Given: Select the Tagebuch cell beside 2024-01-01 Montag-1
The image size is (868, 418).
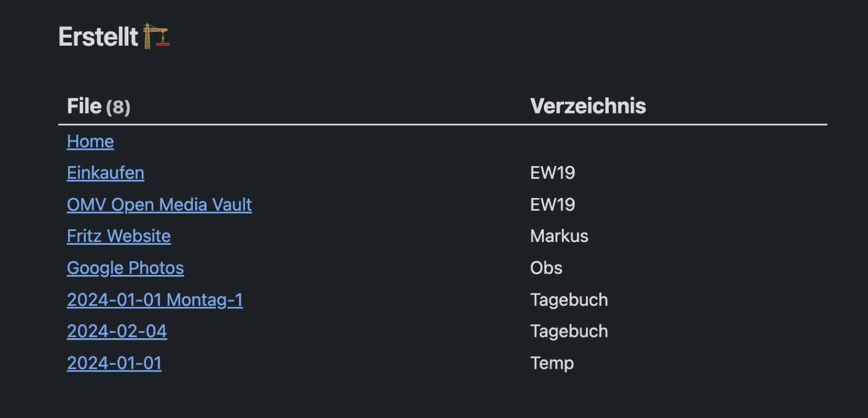Looking at the screenshot, I should [x=568, y=300].
